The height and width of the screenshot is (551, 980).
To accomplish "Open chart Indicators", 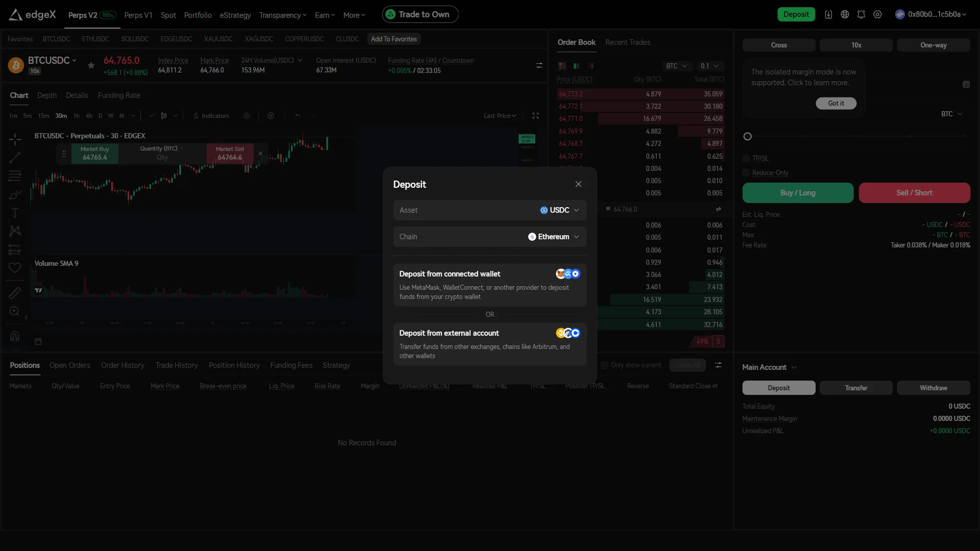I will [x=211, y=116].
